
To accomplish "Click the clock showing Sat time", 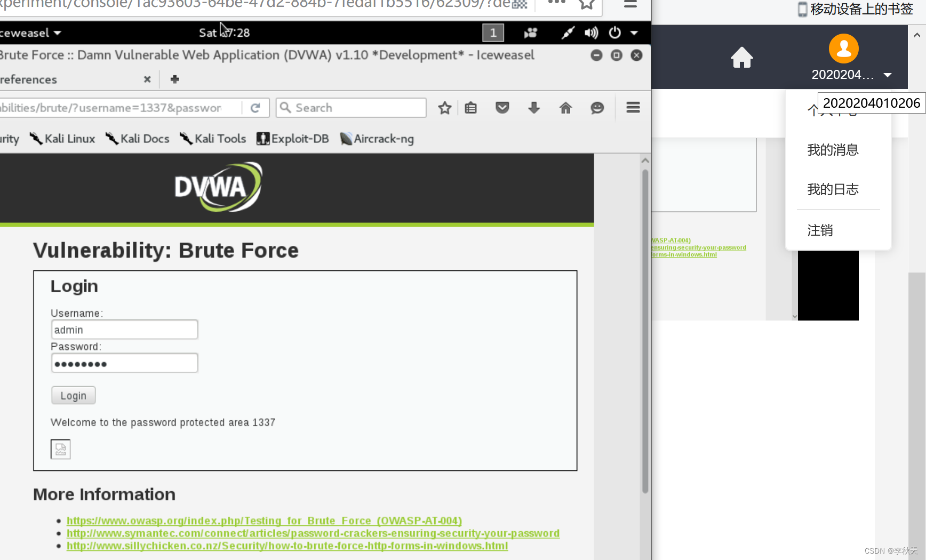I will (x=224, y=33).
